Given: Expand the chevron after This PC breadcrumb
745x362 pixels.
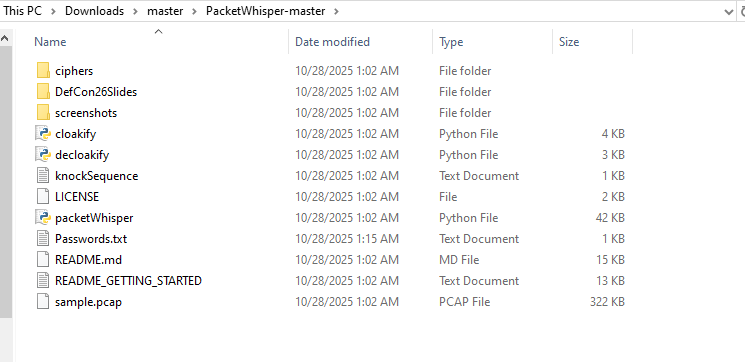Looking at the screenshot, I should coord(53,11).
